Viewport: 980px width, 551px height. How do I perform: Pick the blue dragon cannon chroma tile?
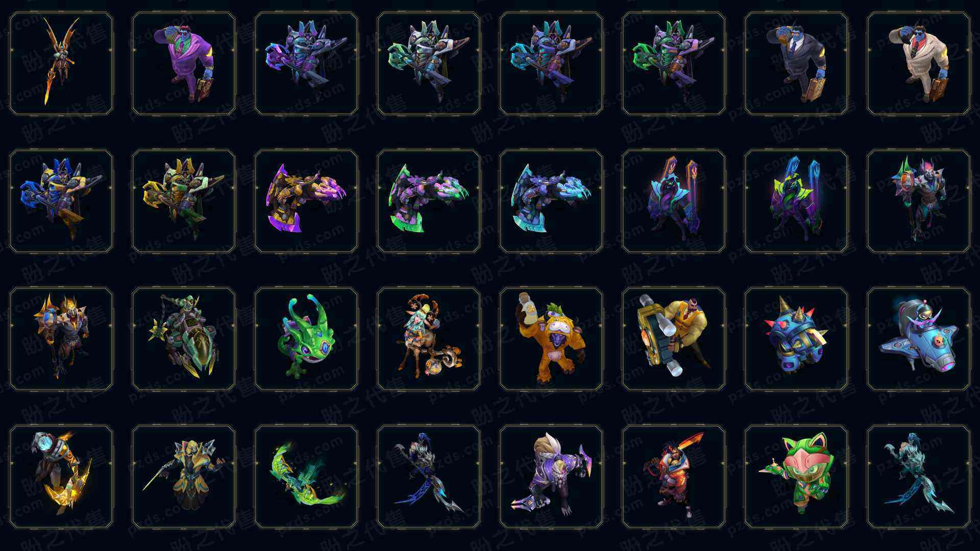551,201
